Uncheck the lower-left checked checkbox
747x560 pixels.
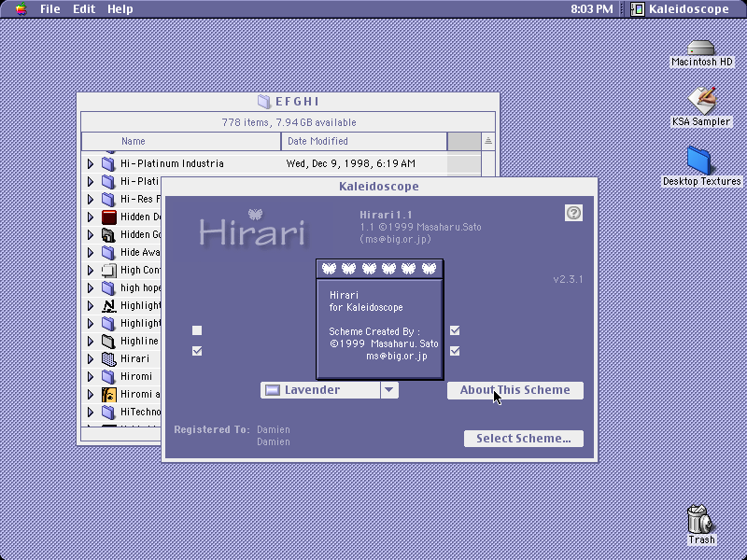197,351
